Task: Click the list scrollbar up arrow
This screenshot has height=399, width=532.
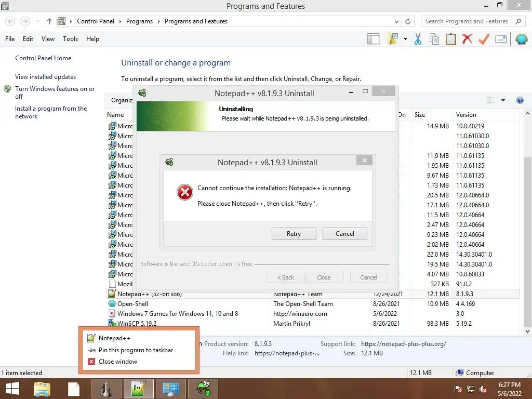Action: point(527,114)
